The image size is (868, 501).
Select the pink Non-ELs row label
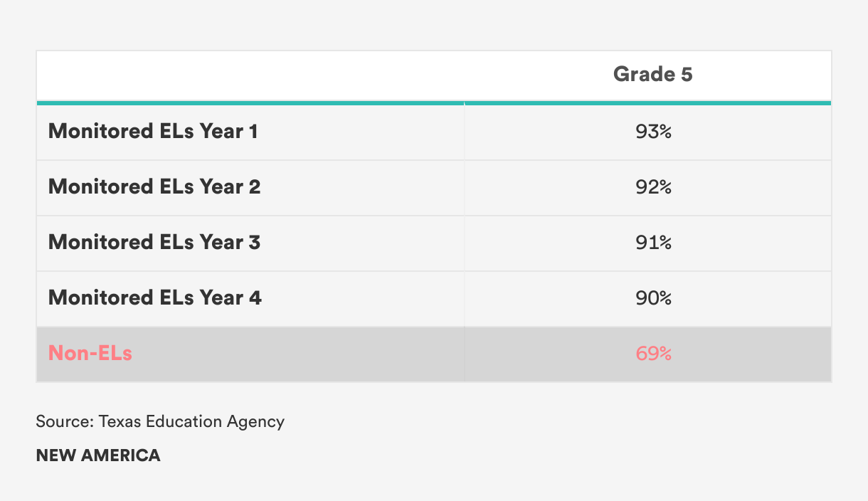(x=90, y=353)
